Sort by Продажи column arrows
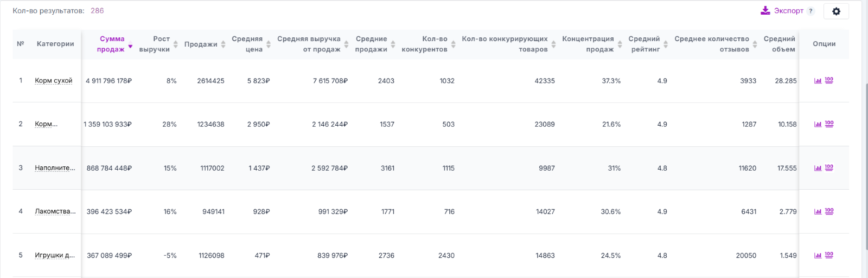The image size is (868, 278). (223, 44)
